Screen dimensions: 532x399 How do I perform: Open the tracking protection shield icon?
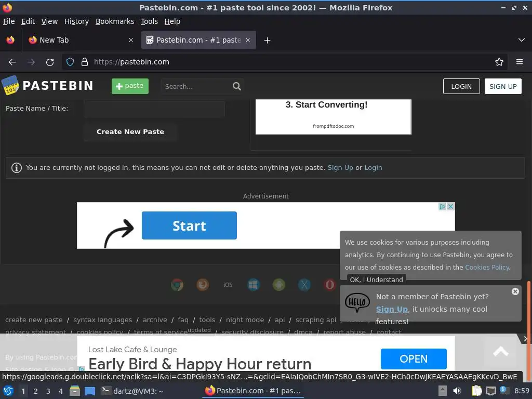(x=70, y=62)
